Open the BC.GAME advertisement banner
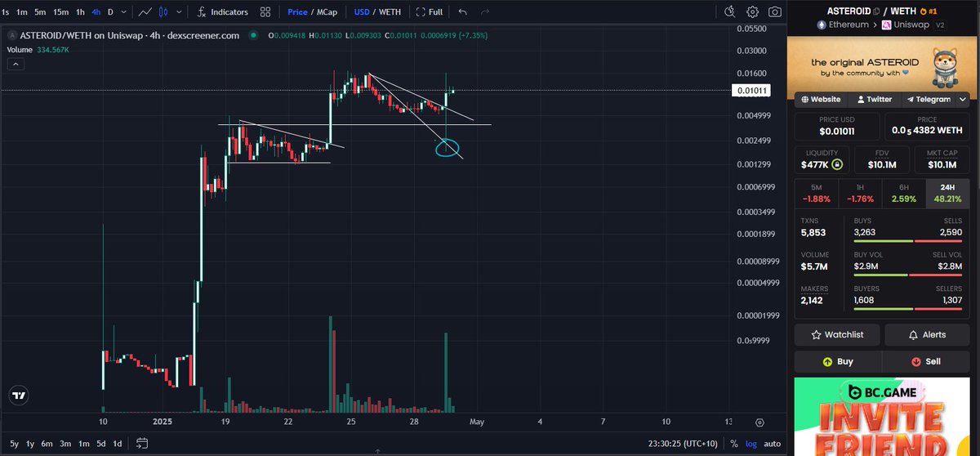The image size is (980, 456). [883, 417]
